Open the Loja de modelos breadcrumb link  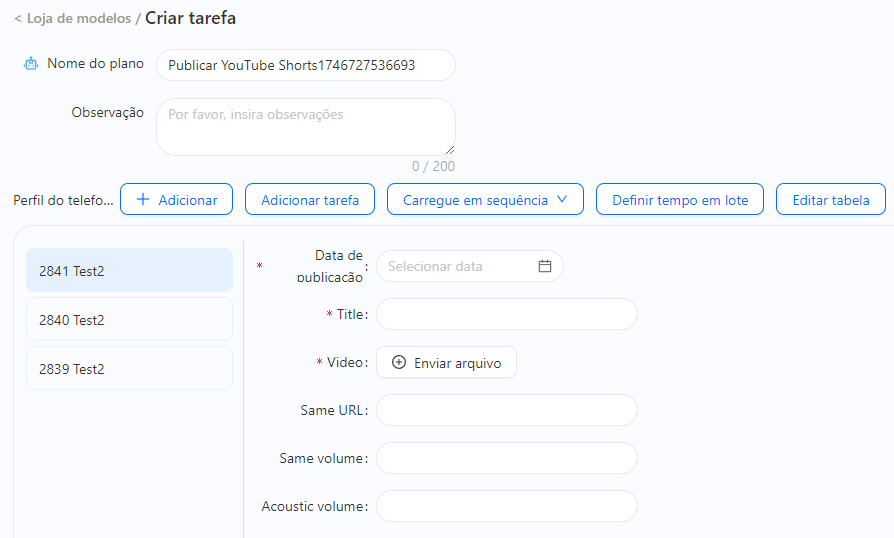(79, 19)
